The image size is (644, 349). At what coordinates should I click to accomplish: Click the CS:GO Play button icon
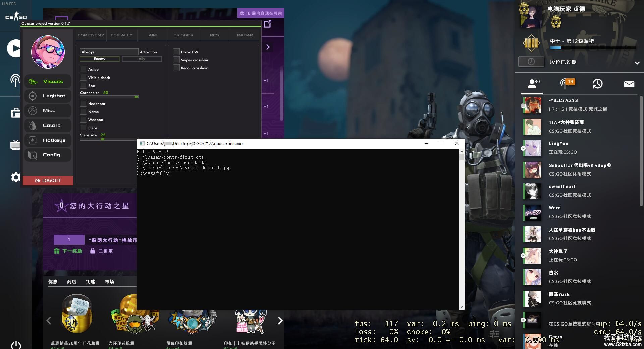pyautogui.click(x=14, y=48)
